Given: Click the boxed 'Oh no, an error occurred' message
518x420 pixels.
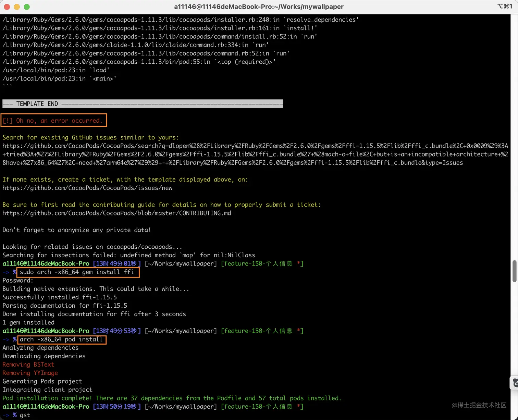Looking at the screenshot, I should [53, 120].
